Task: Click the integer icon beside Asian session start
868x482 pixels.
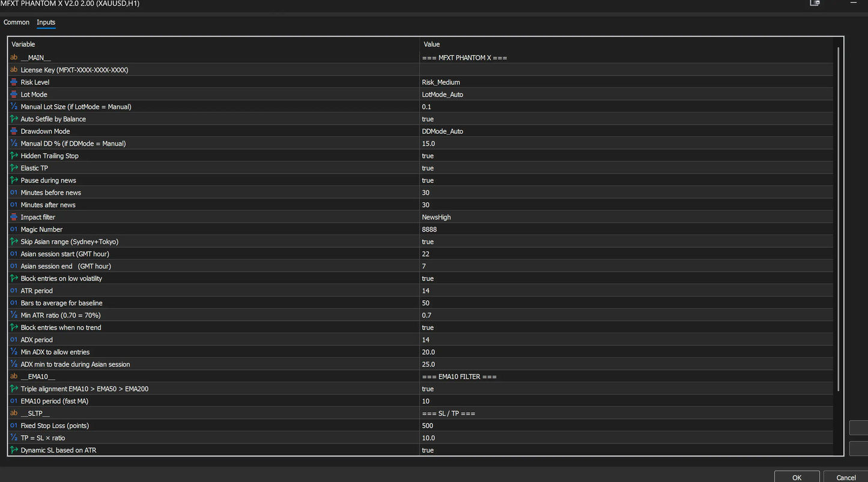Action: tap(14, 254)
